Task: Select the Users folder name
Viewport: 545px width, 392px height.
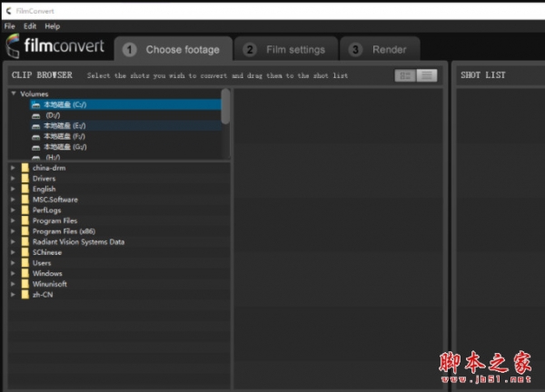Action: (42, 263)
